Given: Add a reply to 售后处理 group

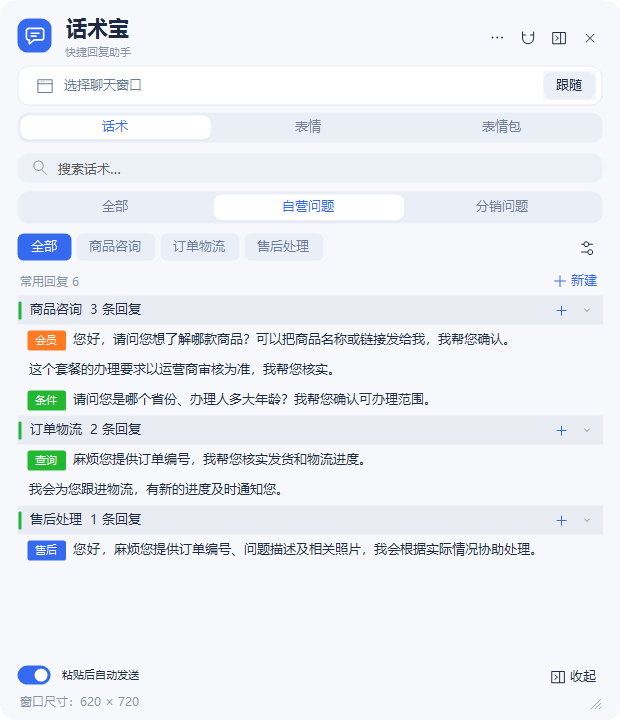Looking at the screenshot, I should (561, 520).
